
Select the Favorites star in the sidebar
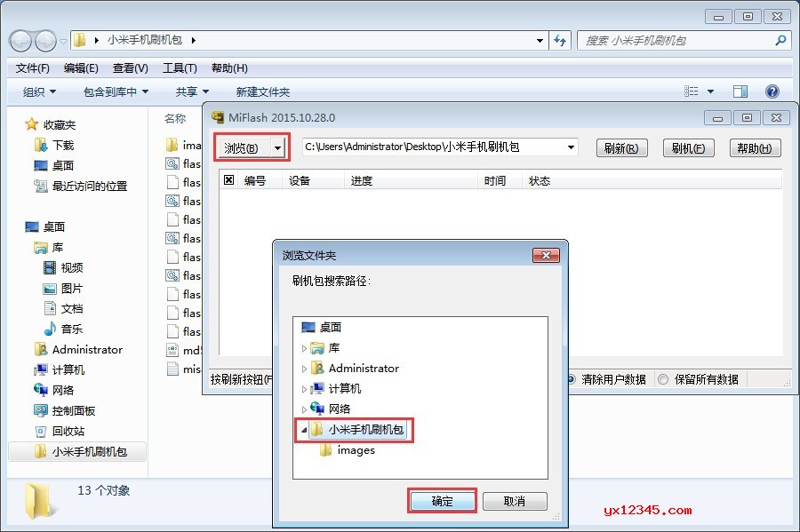pos(32,124)
